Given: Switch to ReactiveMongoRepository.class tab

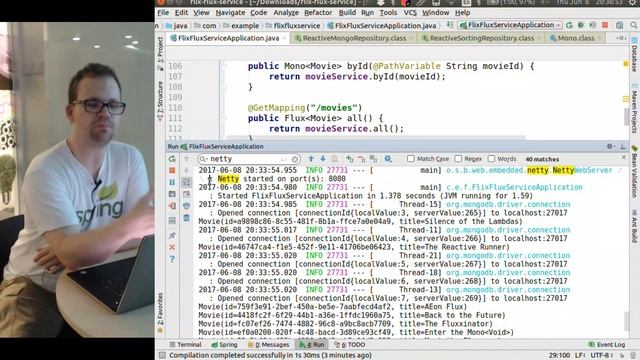Looking at the screenshot, I should (353, 38).
